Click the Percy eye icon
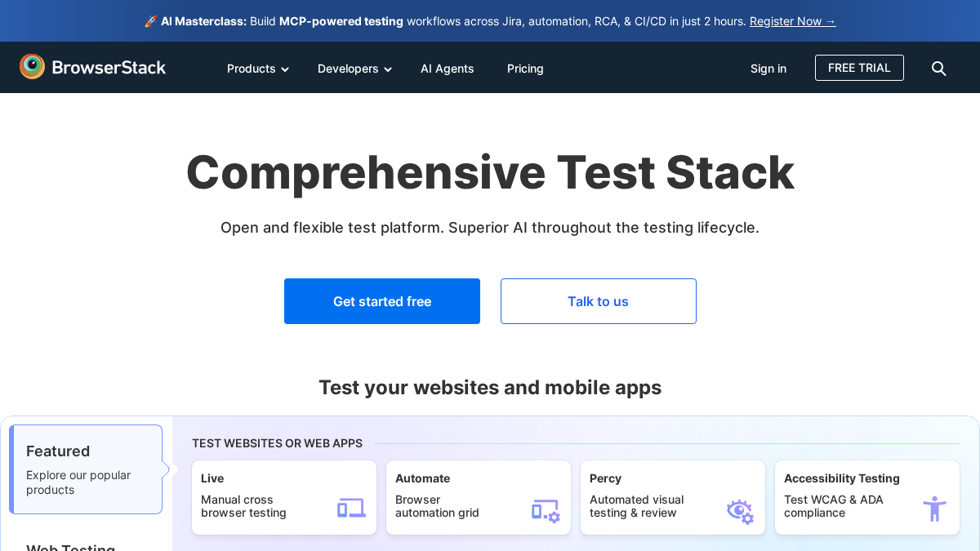Image resolution: width=980 pixels, height=551 pixels. [740, 511]
